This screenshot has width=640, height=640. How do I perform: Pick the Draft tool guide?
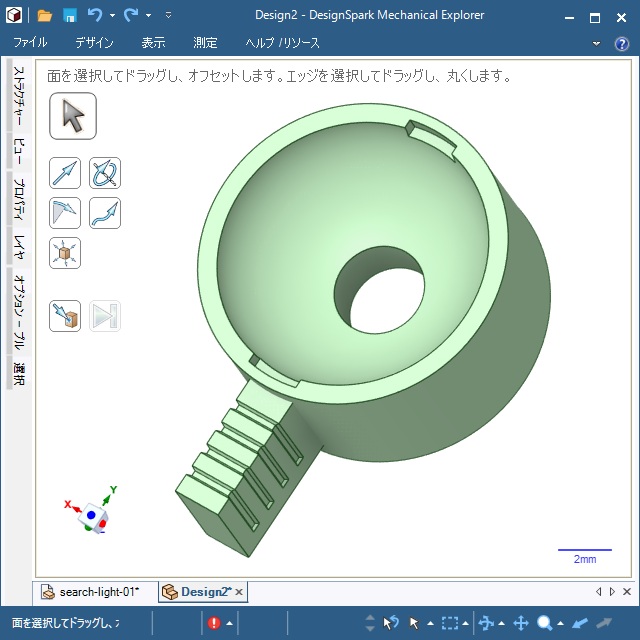coord(65,212)
